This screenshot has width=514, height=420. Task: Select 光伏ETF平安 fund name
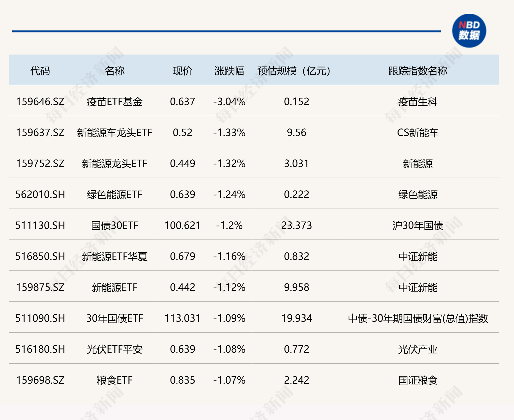point(114,349)
